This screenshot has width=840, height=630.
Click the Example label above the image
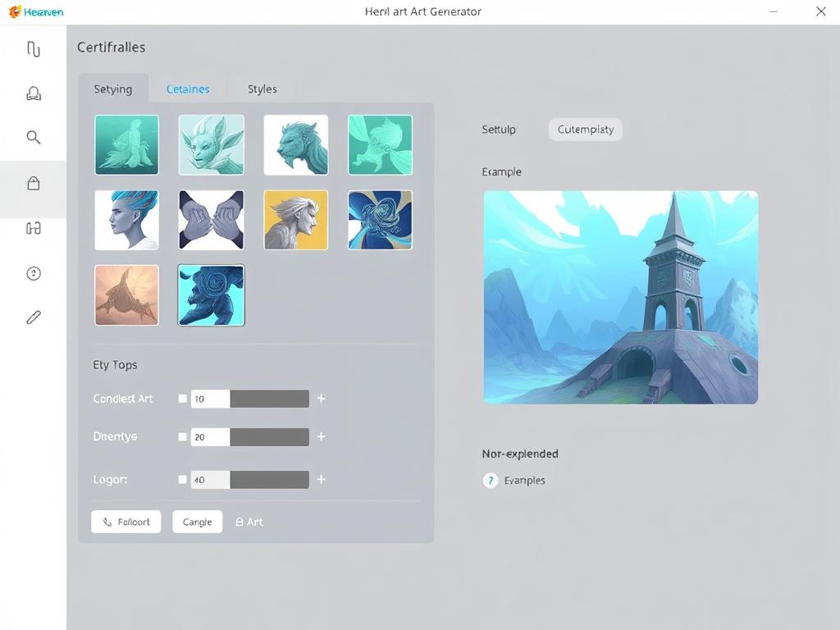tap(501, 172)
